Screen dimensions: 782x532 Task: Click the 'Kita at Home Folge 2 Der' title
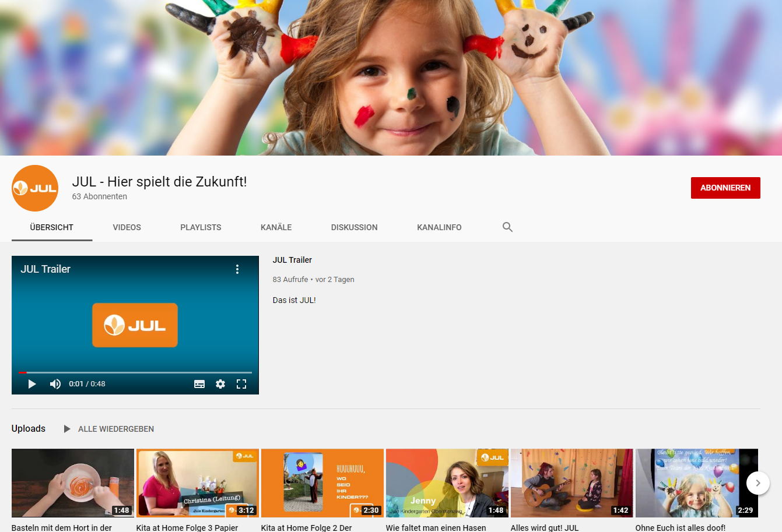pos(307,527)
